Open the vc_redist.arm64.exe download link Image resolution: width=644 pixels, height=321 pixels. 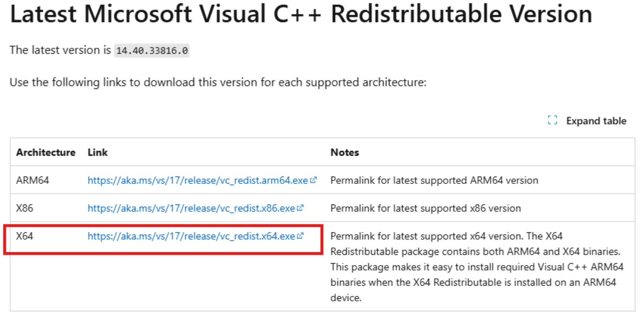coord(197,180)
